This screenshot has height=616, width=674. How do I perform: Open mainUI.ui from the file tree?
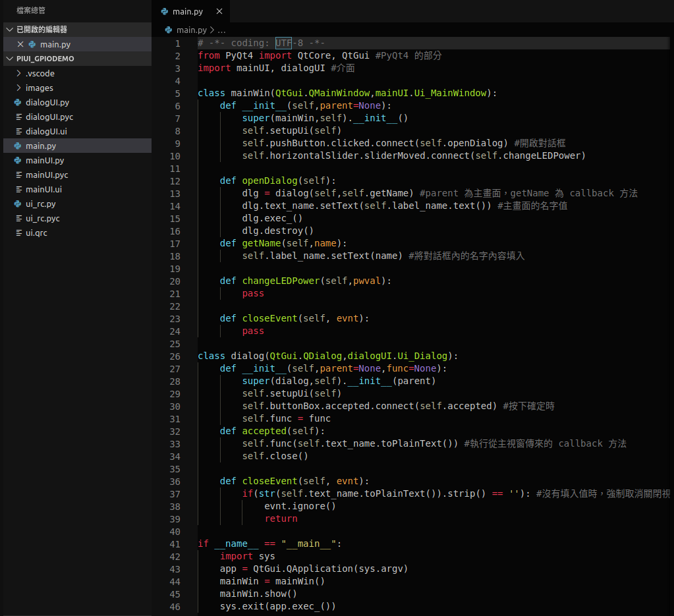tap(77, 190)
